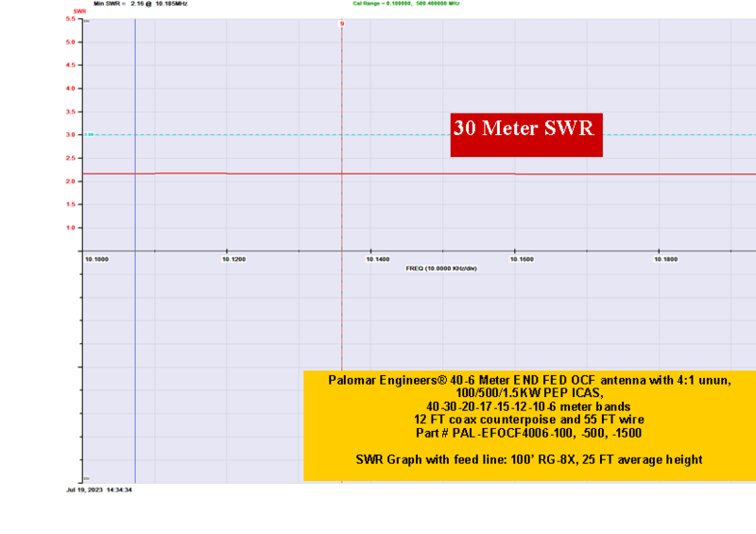Click the 2.0 SWR axis label
The height and width of the screenshot is (534, 756).
70,181
